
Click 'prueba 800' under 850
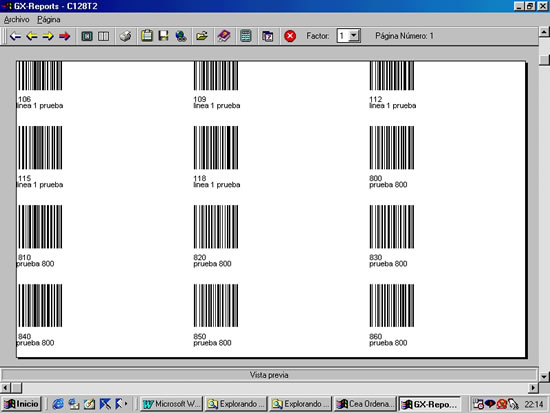point(212,343)
